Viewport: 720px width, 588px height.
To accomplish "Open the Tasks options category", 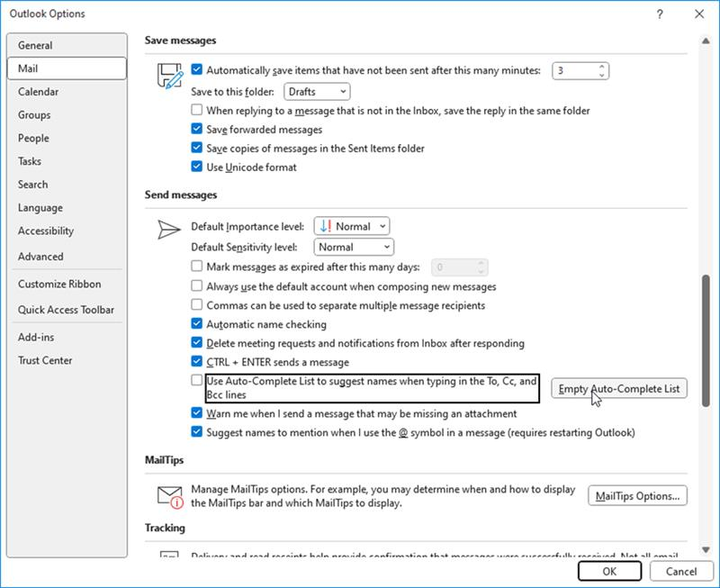I will point(67,161).
